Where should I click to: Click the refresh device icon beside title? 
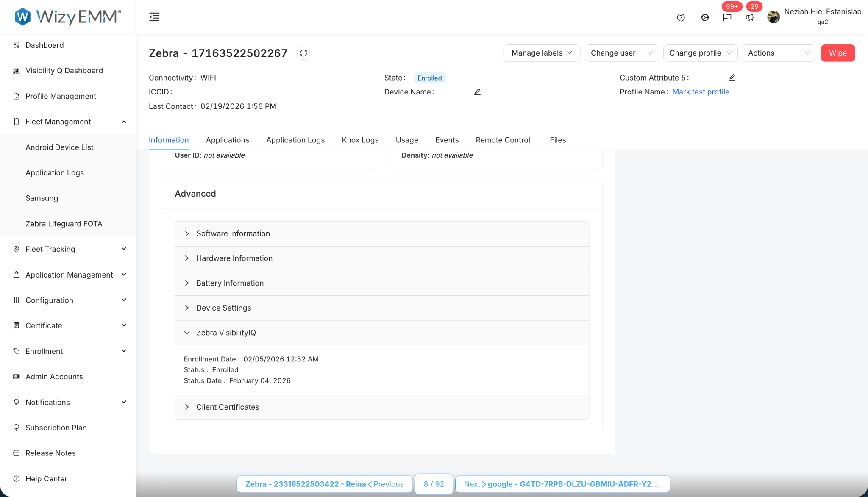coord(303,53)
